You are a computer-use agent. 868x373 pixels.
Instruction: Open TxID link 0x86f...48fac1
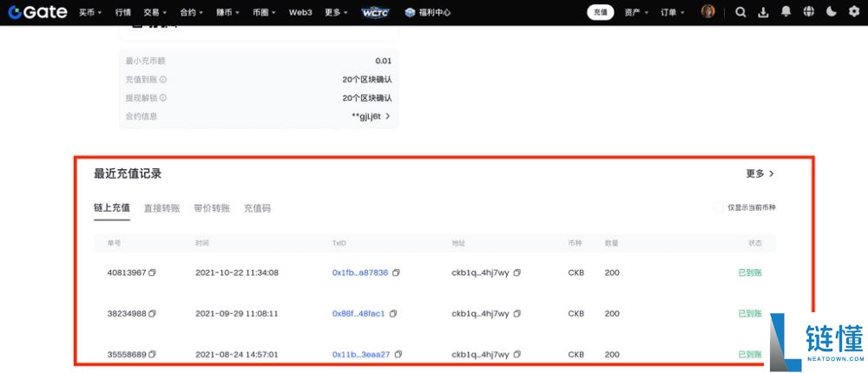358,313
